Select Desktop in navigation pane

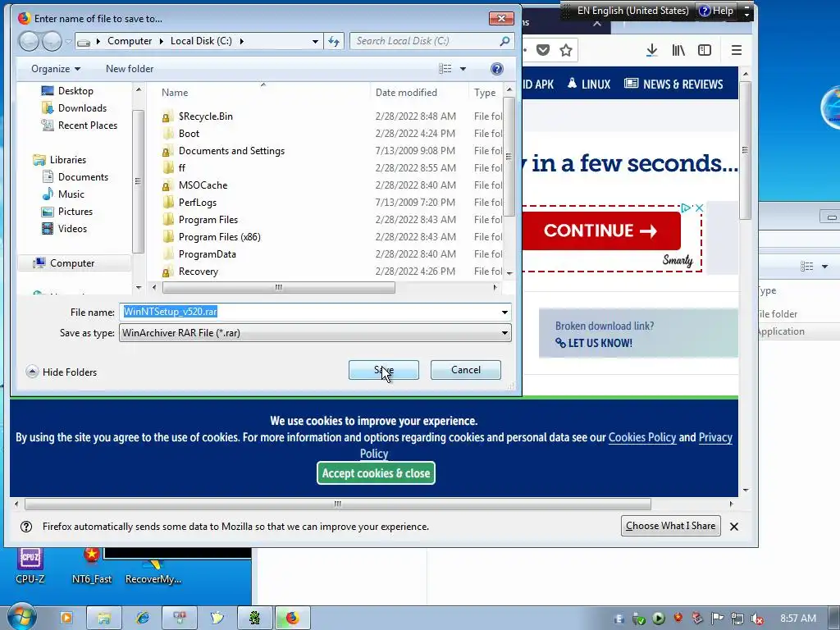(x=75, y=91)
